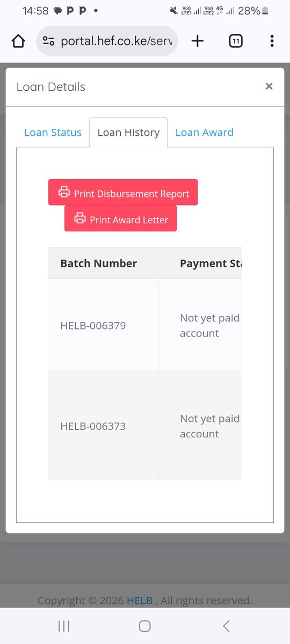This screenshot has width=290, height=644.
Task: Open the HELB link in footer
Action: (140, 601)
